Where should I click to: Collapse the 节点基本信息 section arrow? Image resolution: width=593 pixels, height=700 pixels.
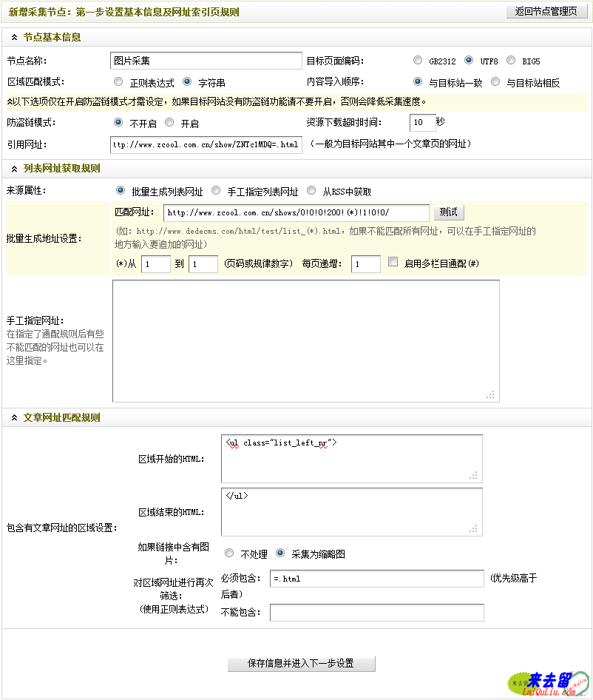click(x=14, y=38)
